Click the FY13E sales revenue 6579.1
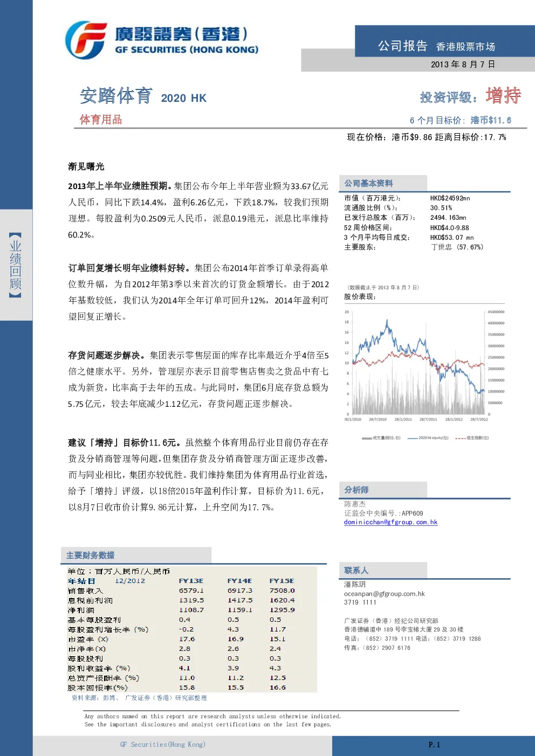This screenshot has height=756, width=535. click(191, 591)
